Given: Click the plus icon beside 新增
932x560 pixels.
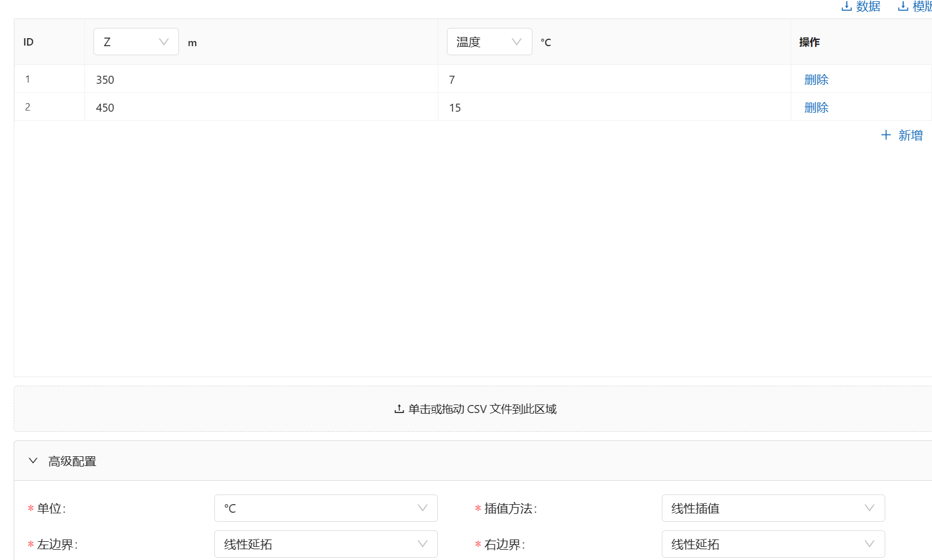Looking at the screenshot, I should pos(886,135).
